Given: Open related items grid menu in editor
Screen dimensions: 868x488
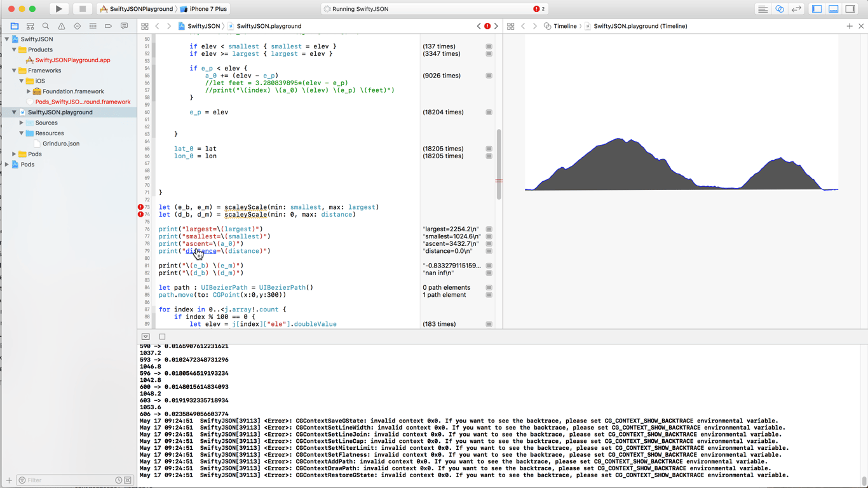Looking at the screenshot, I should coord(145,26).
